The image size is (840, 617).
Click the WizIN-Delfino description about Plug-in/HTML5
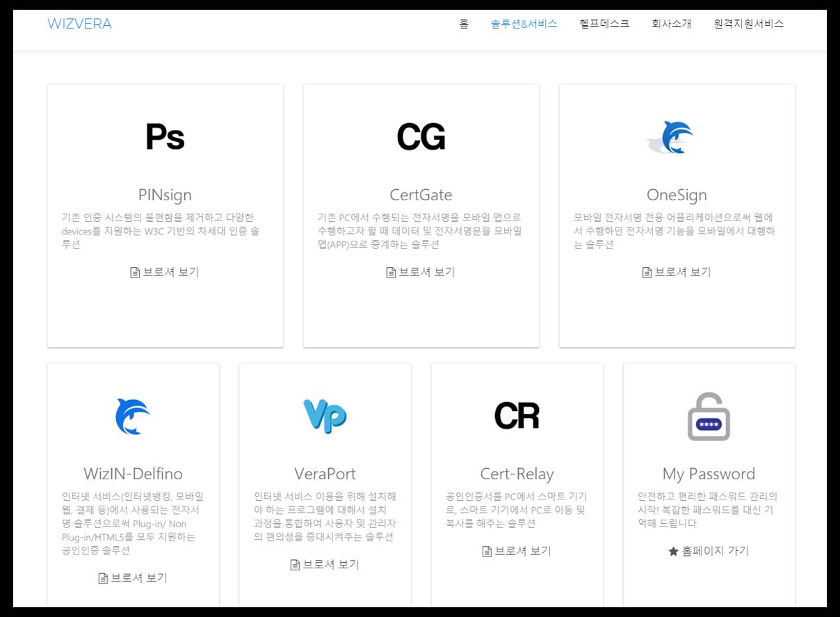click(x=133, y=523)
